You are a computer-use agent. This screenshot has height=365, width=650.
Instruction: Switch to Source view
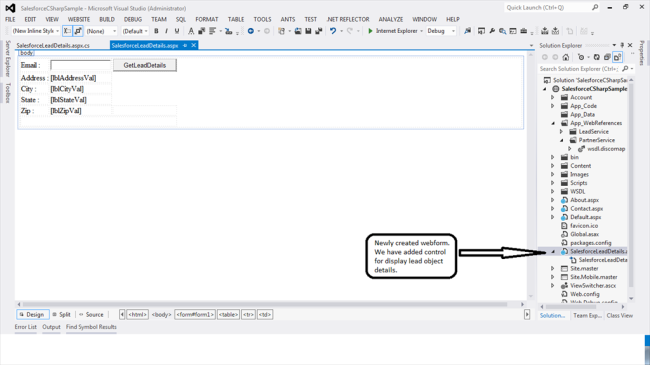(91, 314)
